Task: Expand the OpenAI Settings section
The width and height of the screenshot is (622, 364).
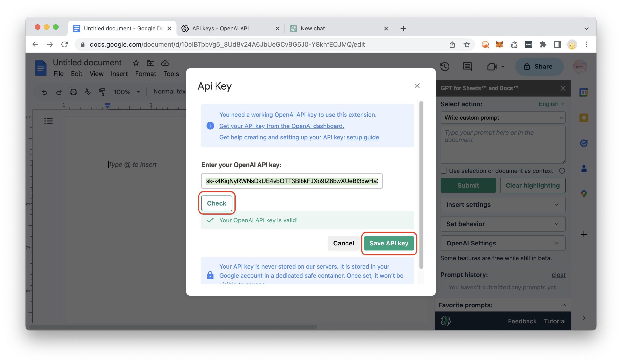Action: (503, 243)
